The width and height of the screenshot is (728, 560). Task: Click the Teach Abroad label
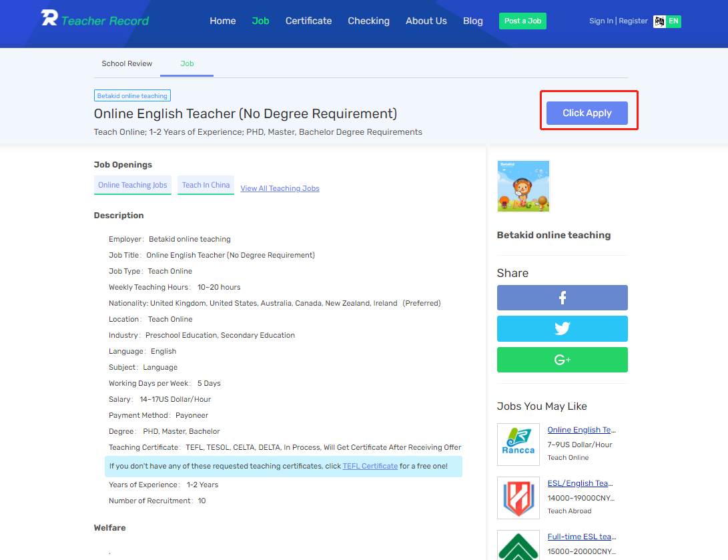(x=569, y=511)
